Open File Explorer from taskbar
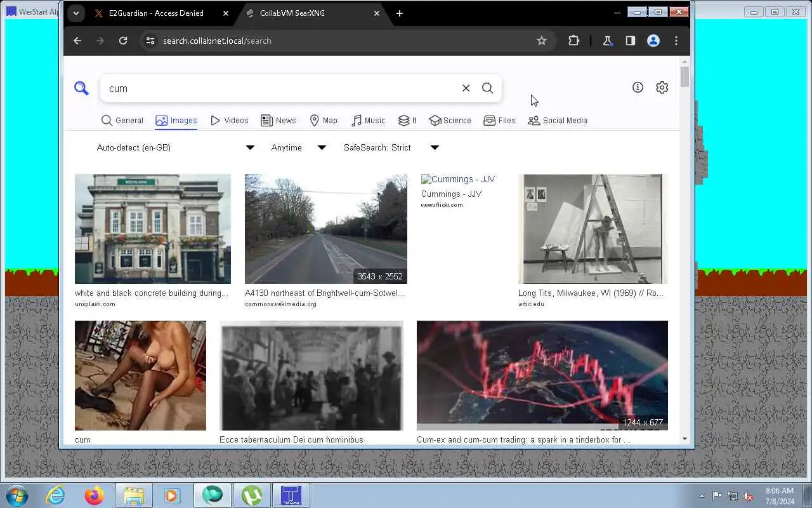The width and height of the screenshot is (812, 508). point(133,495)
